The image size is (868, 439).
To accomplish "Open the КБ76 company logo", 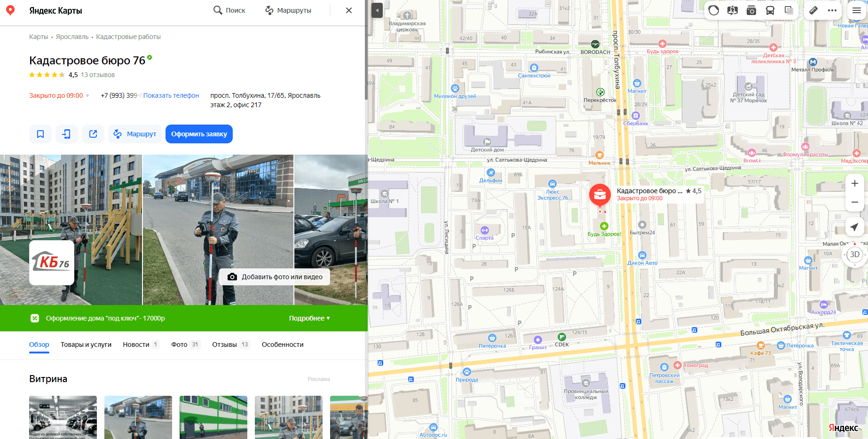I will coord(52,262).
